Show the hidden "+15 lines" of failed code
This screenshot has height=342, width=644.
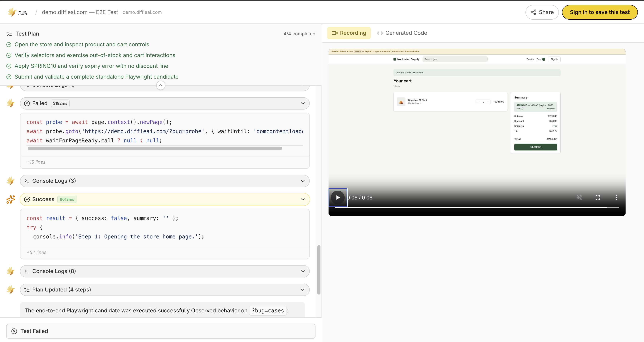coord(36,162)
